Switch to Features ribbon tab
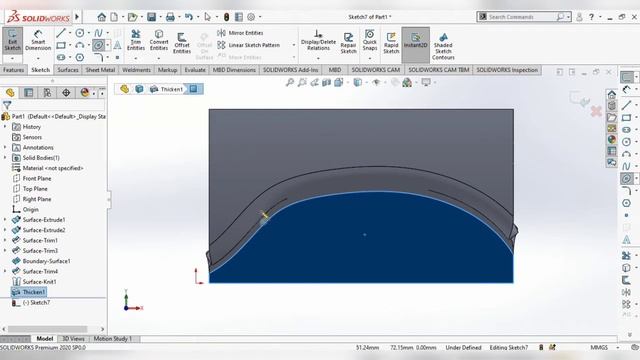This screenshot has height=360, width=640. 13,70
